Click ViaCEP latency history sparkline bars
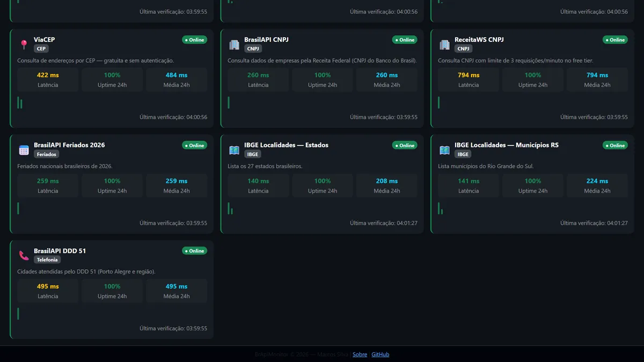The height and width of the screenshot is (362, 644). click(19, 102)
